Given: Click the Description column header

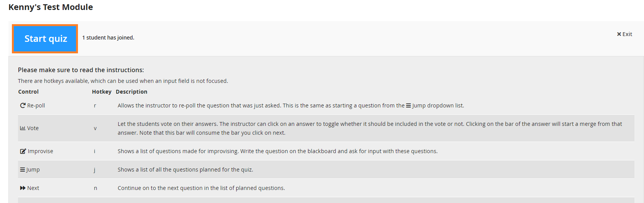Looking at the screenshot, I should (x=132, y=92).
